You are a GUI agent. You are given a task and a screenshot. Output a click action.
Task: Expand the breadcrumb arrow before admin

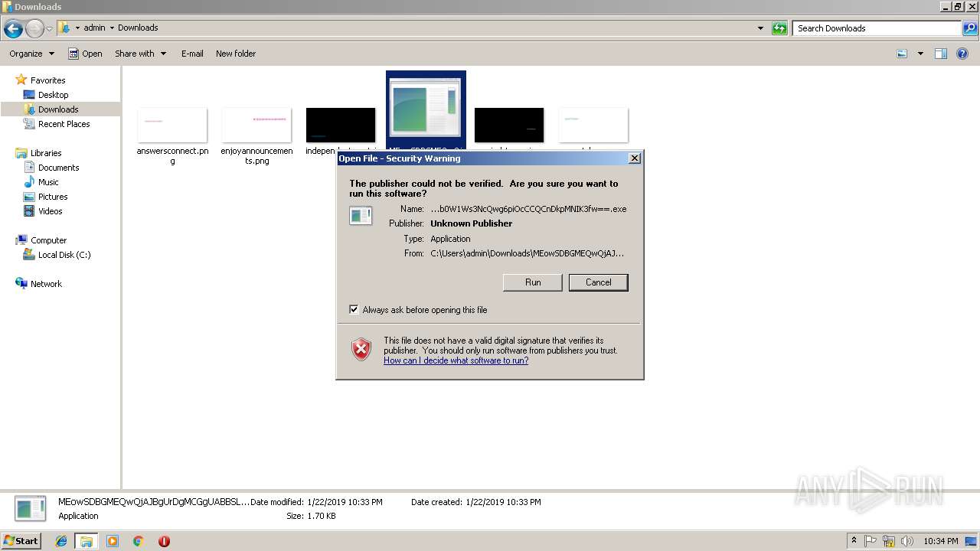[77, 28]
